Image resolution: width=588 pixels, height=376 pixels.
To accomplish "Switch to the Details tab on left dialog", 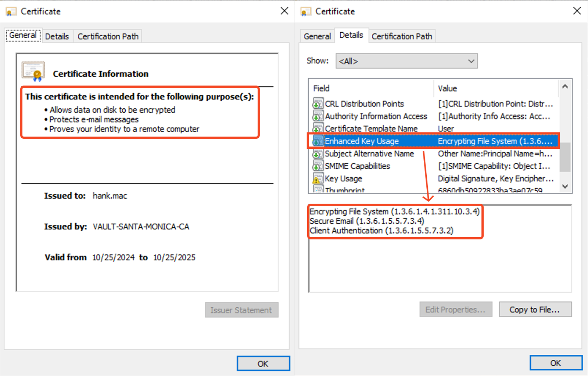I will coord(57,36).
